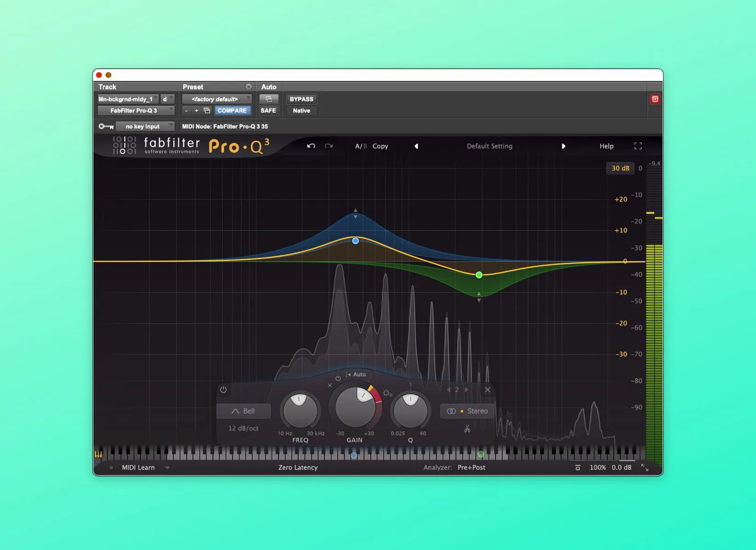
Task: Click the scissors icon near the Q knob
Action: 467,429
